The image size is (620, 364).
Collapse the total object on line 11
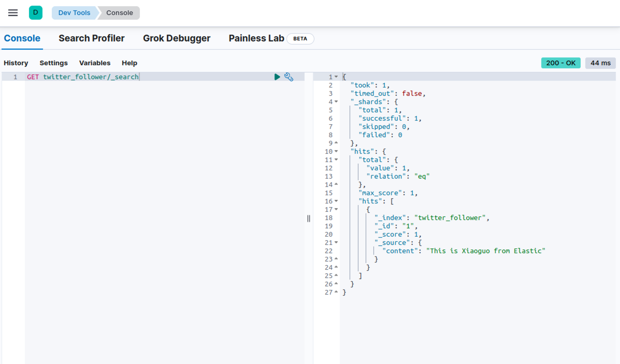(x=336, y=160)
